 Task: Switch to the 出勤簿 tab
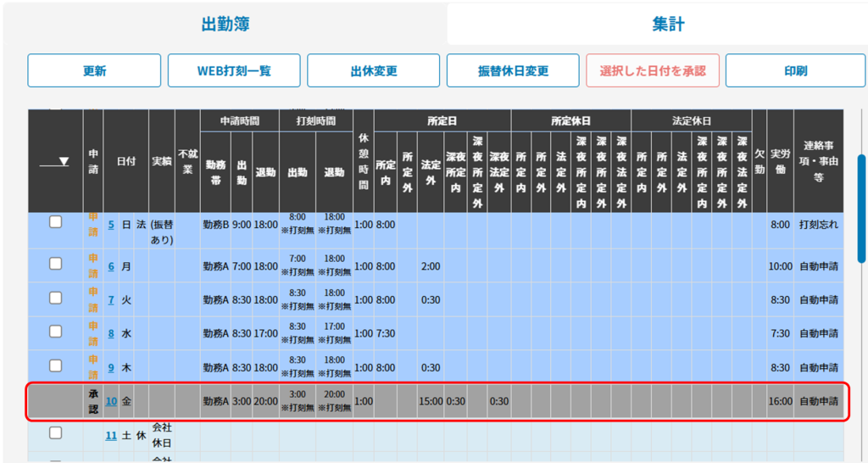[225, 25]
